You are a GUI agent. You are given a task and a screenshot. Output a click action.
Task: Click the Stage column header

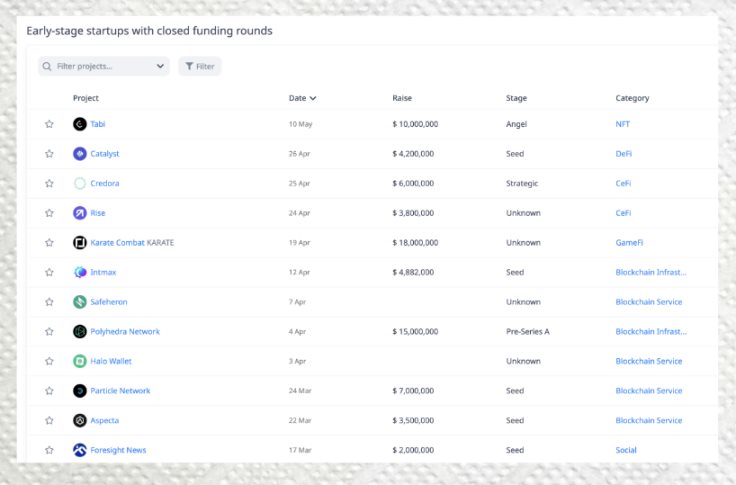click(x=516, y=98)
